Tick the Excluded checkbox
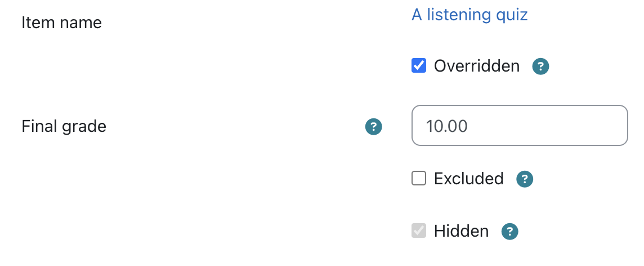644x266 pixels. (418, 179)
